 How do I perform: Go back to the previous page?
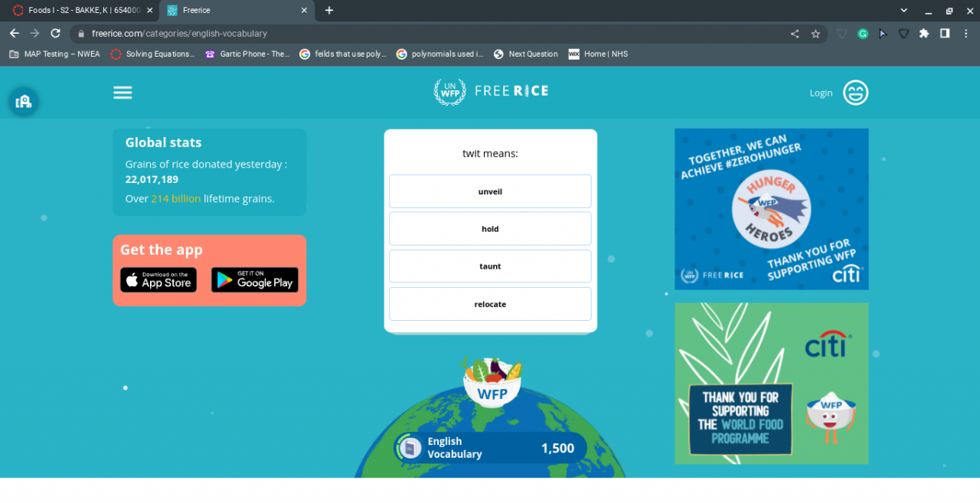[14, 34]
